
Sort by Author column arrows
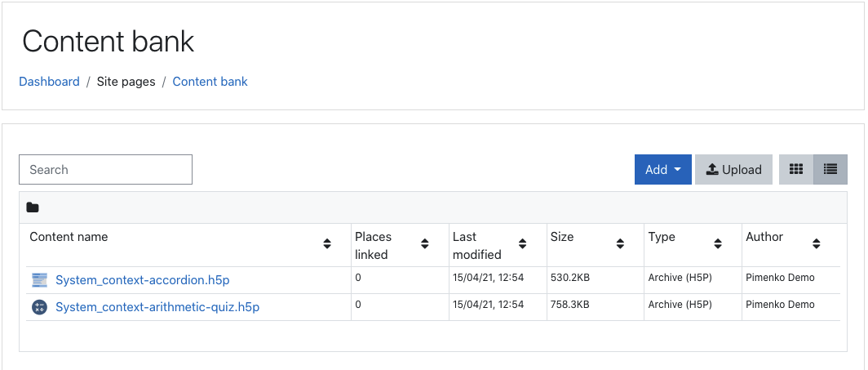[816, 243]
